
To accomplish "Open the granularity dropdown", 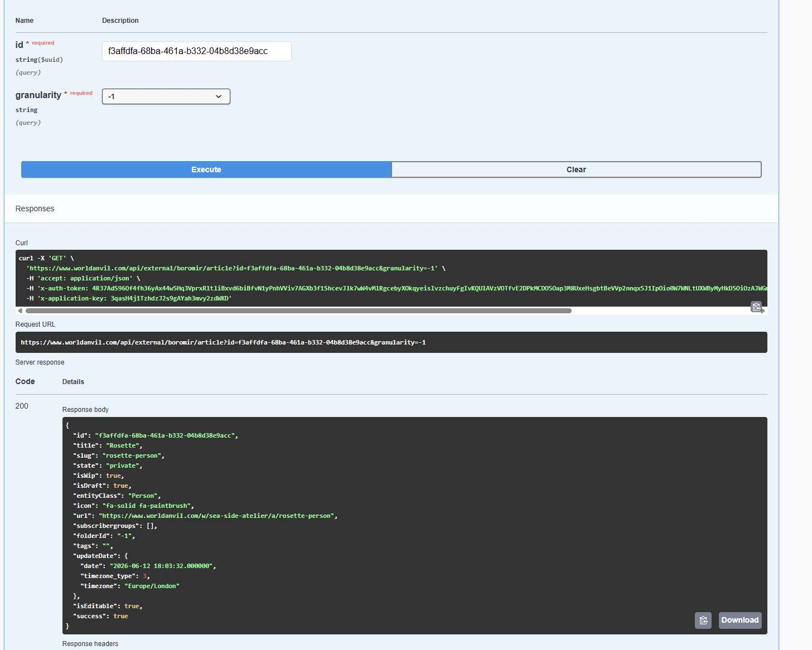I will click(166, 96).
